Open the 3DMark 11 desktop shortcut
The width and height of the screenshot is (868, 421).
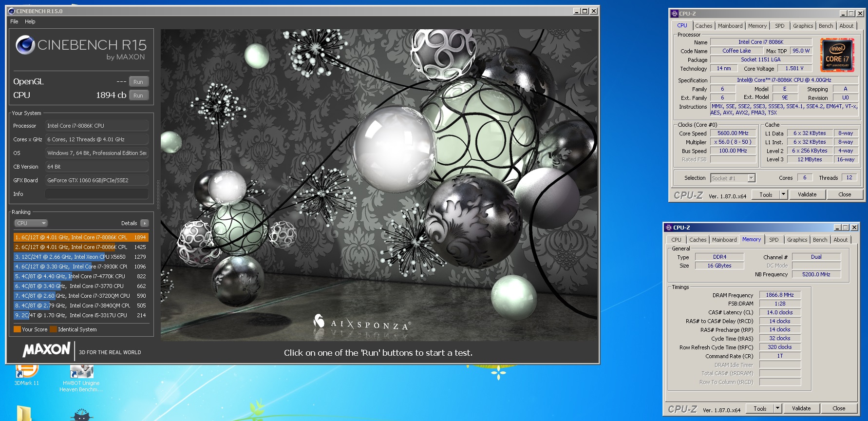pos(27,374)
